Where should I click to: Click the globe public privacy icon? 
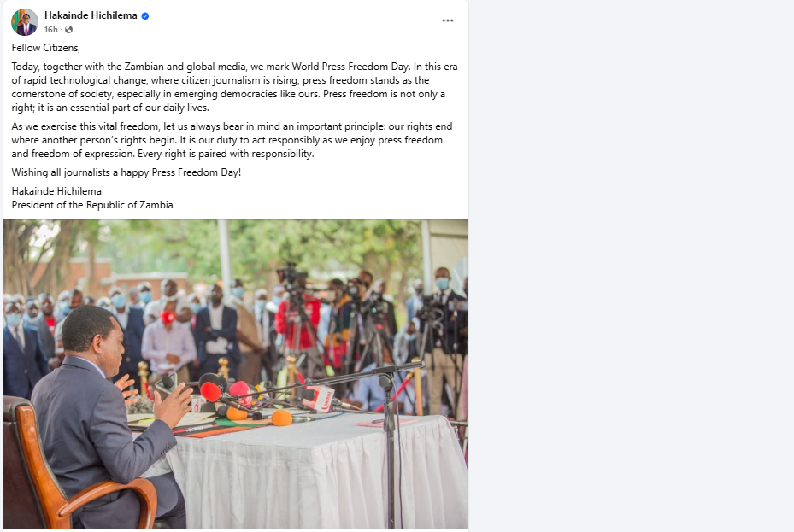pyautogui.click(x=69, y=29)
